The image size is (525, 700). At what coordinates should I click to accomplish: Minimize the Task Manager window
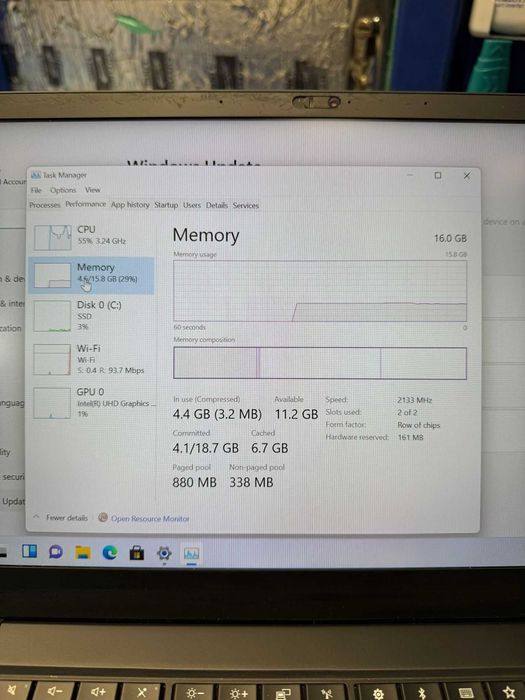point(410,175)
